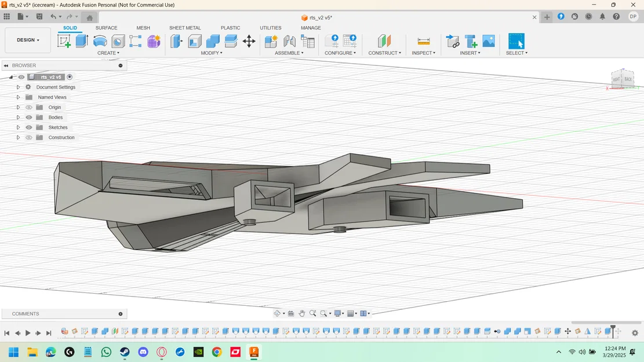Screen dimensions: 644x362
Task: Select the Revolve tool
Action: pyautogui.click(x=100, y=41)
